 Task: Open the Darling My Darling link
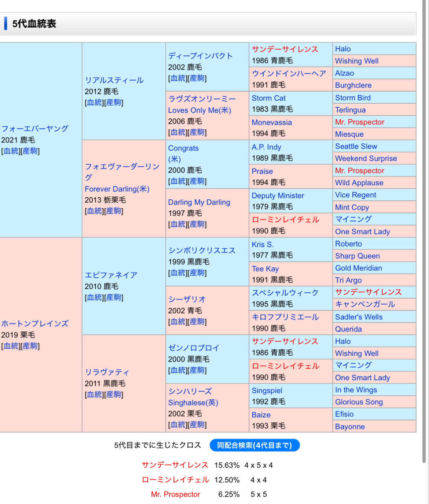pos(199,202)
